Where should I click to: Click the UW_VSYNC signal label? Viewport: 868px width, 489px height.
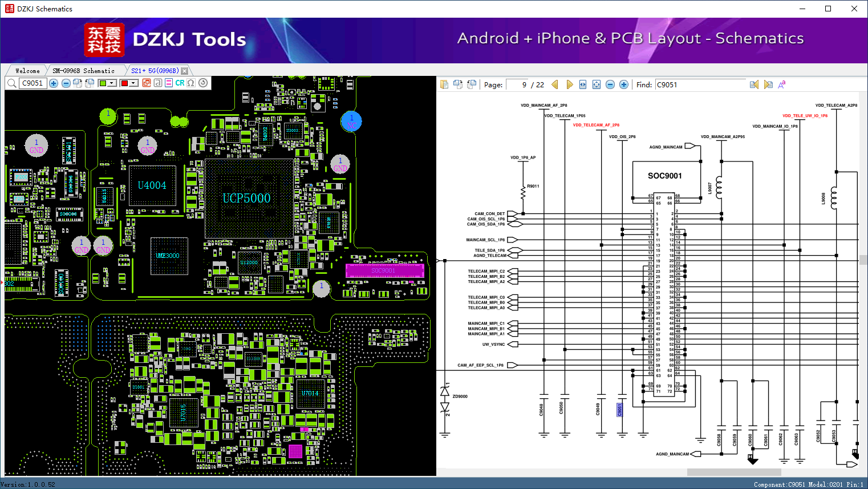[494, 345]
